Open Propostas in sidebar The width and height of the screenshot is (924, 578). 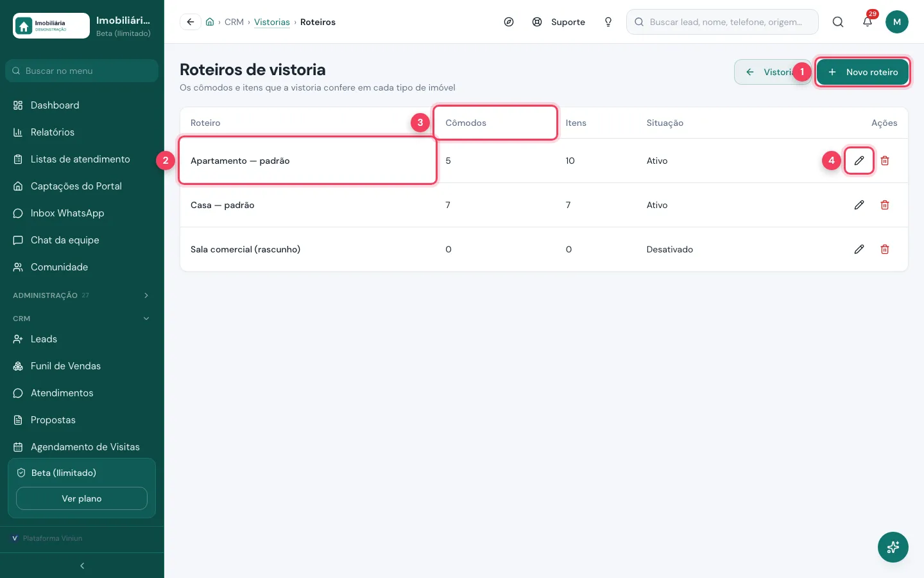click(82, 420)
